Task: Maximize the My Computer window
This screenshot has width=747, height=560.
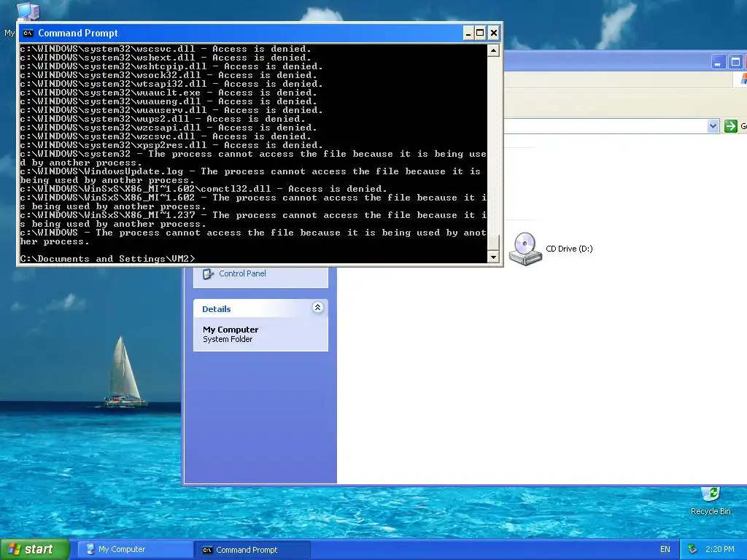Action: click(x=735, y=62)
